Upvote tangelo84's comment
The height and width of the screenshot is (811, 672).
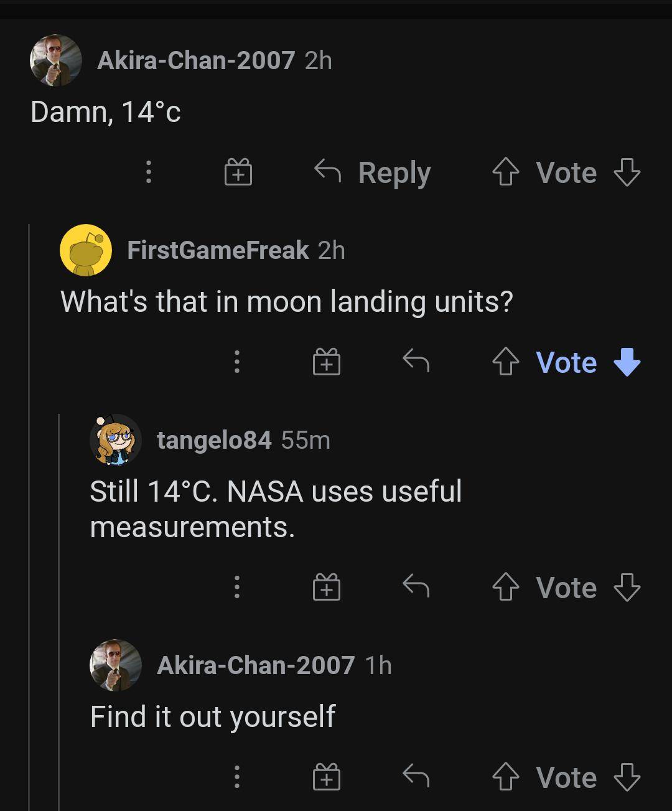pyautogui.click(x=506, y=586)
